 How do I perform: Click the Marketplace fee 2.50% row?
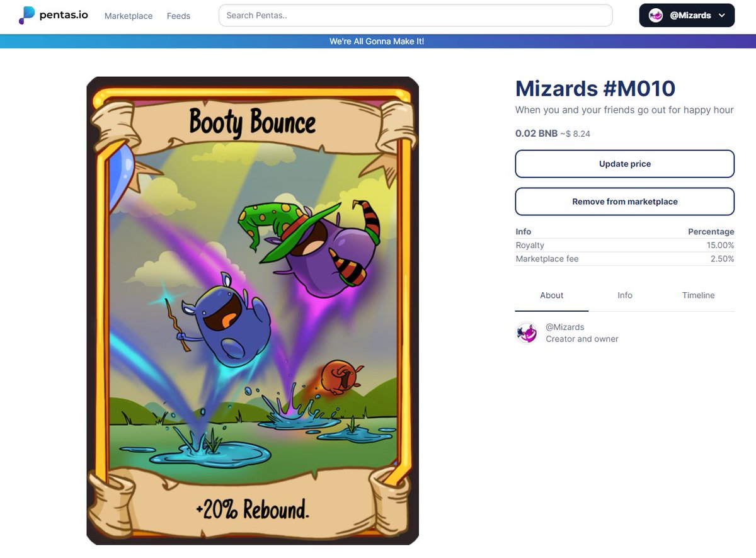point(625,259)
